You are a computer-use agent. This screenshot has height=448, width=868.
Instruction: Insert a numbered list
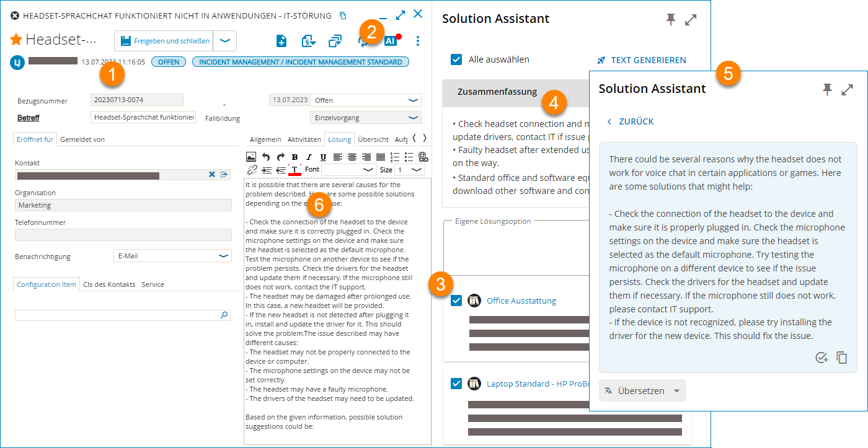point(395,157)
